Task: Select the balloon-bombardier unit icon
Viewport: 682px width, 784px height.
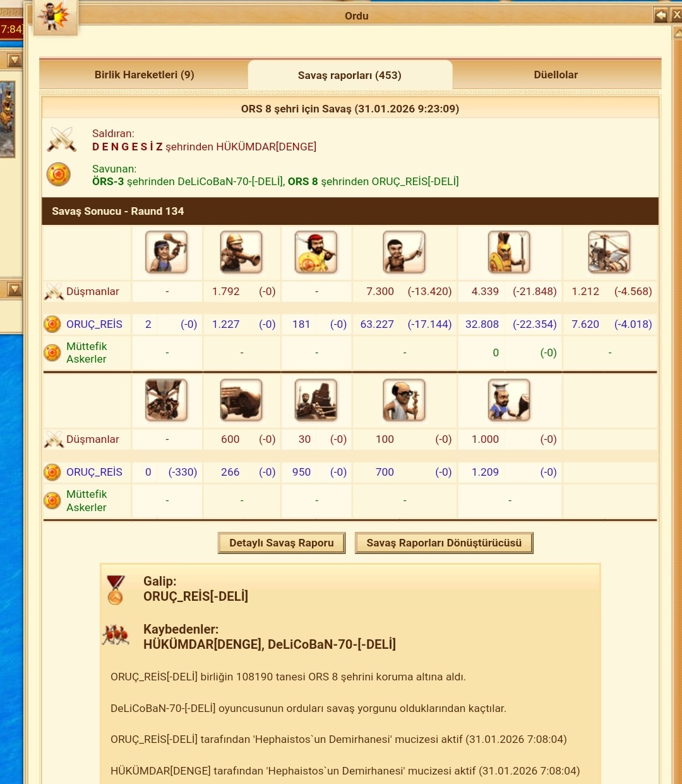Action: coord(167,400)
